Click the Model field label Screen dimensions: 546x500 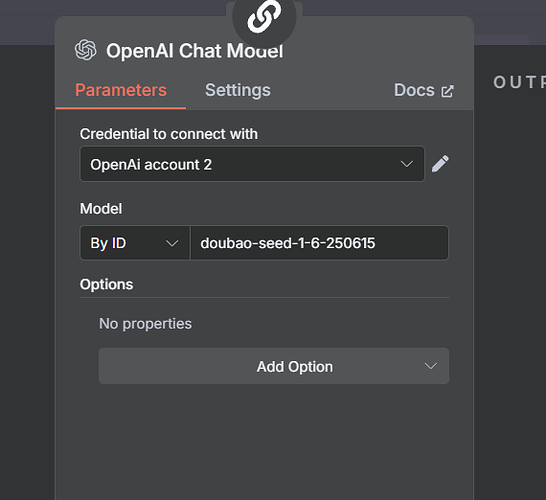pos(101,209)
